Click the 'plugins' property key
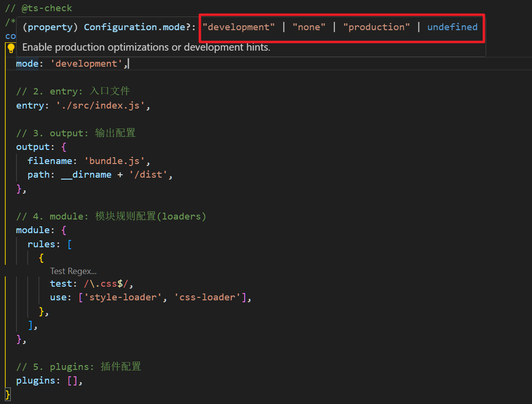Viewport: 532px width, 404px height. coord(36,381)
